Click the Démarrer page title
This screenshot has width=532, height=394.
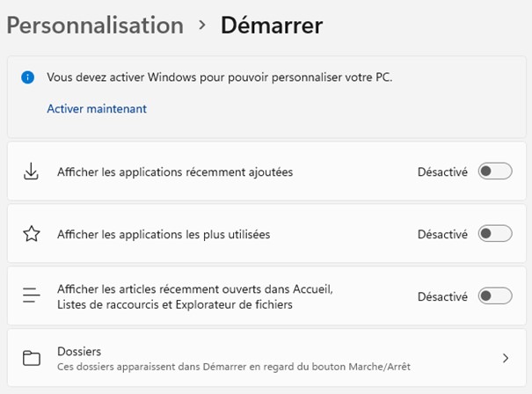coord(272,26)
